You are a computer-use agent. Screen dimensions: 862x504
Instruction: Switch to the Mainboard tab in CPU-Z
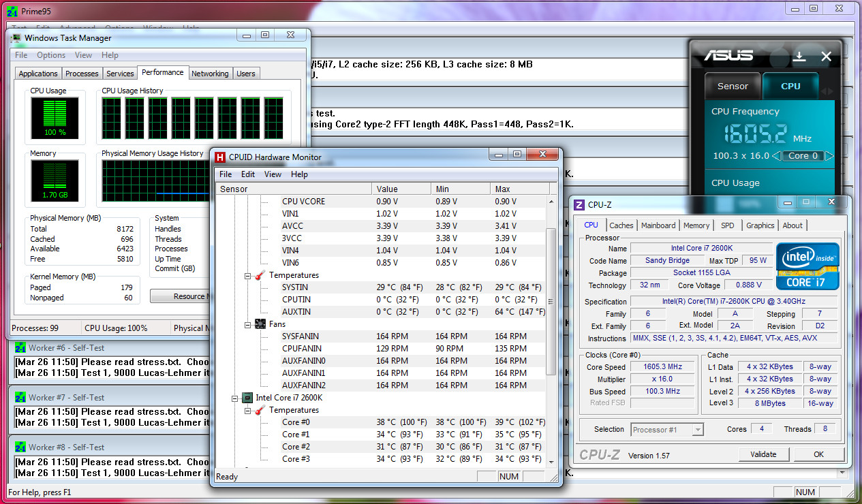[x=658, y=225]
